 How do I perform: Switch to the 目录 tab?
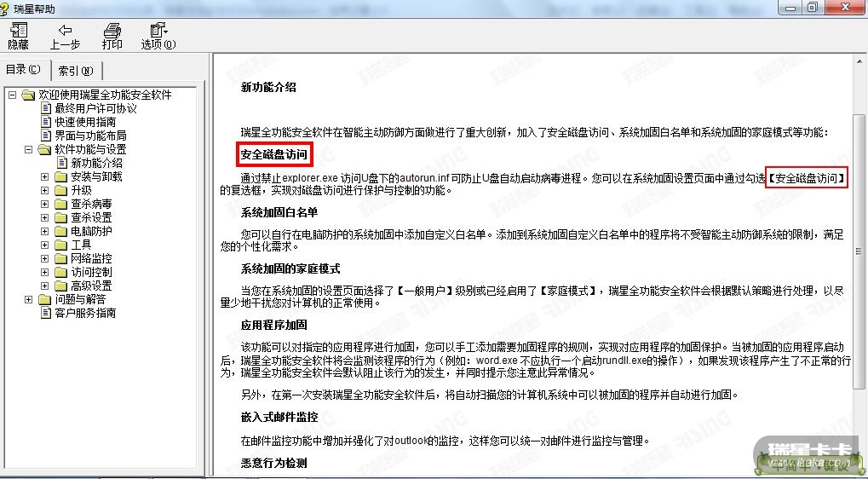[24, 69]
